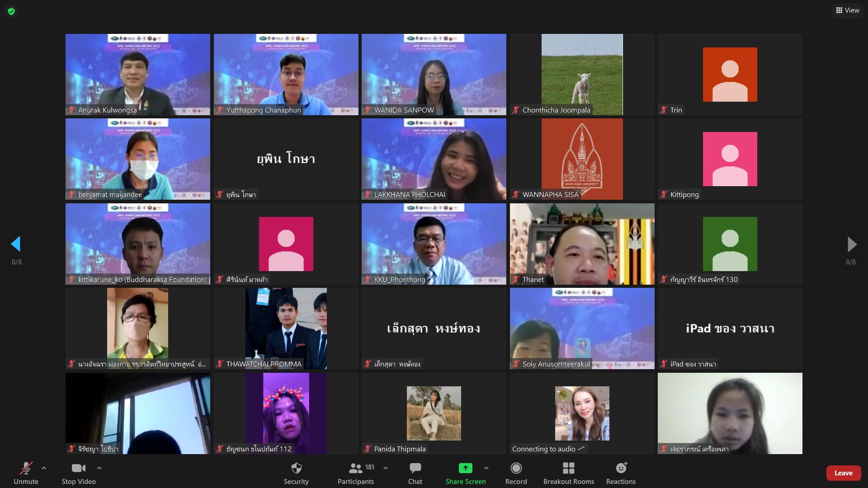Expand video options arrow beside Stop Video
The image size is (868, 488).
[99, 468]
